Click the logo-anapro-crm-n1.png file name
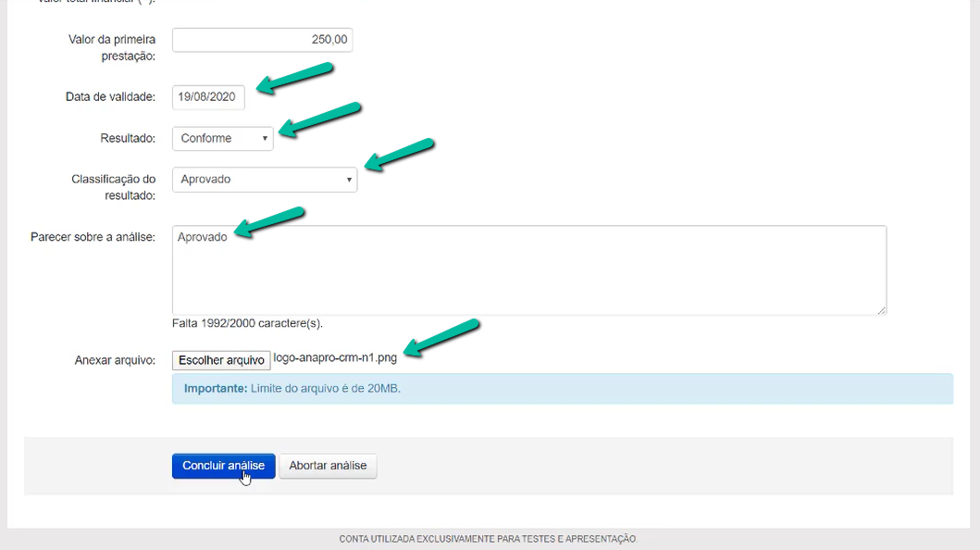Image resolution: width=980 pixels, height=550 pixels. [335, 359]
